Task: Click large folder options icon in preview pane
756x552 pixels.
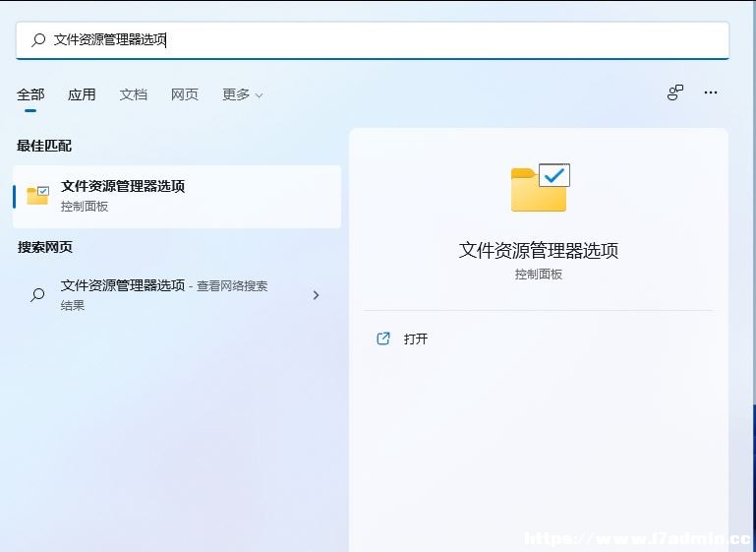Action: point(540,188)
